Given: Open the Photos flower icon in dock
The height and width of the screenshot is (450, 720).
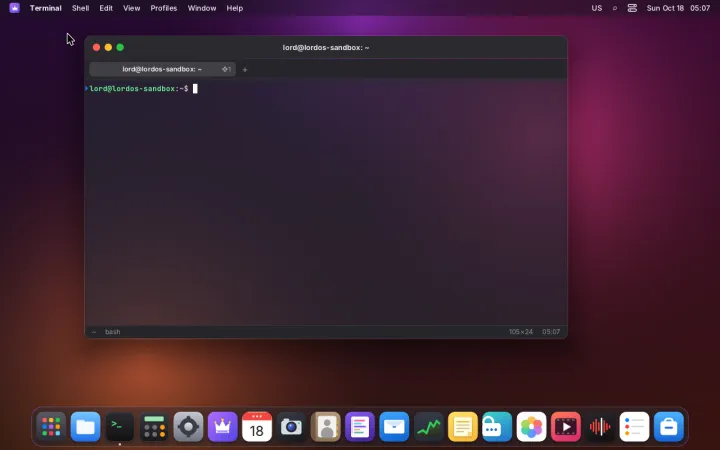Looking at the screenshot, I should pyautogui.click(x=531, y=427).
